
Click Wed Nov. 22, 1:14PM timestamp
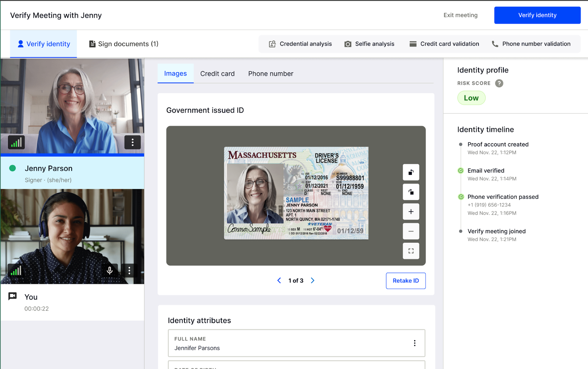[492, 179]
